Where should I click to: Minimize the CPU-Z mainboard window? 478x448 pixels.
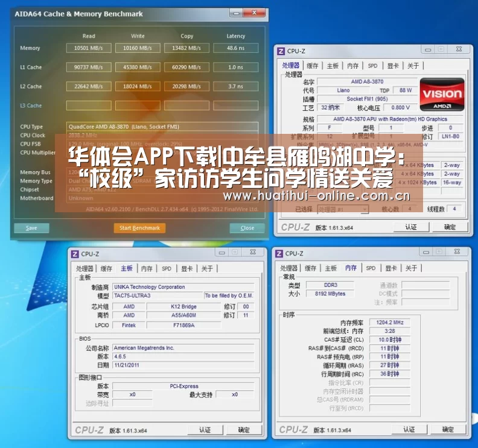click(x=222, y=252)
